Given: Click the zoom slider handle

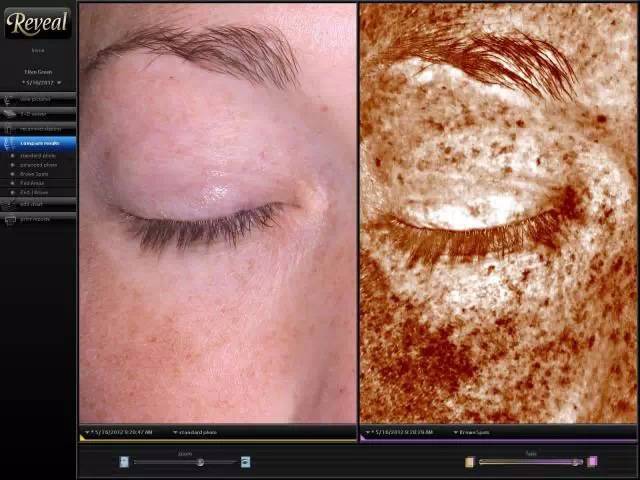Looking at the screenshot, I should tap(200, 462).
